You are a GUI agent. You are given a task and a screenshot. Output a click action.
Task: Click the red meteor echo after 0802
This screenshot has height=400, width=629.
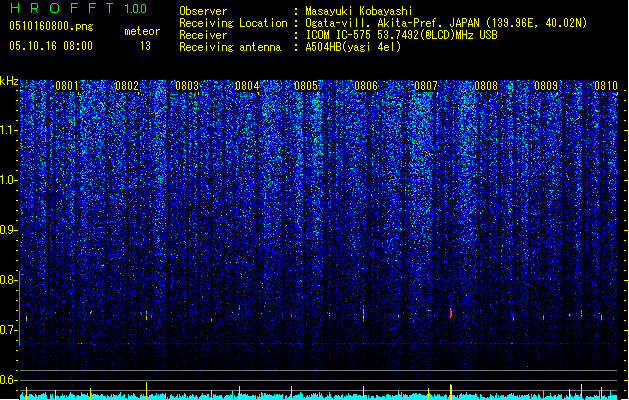pos(146,315)
